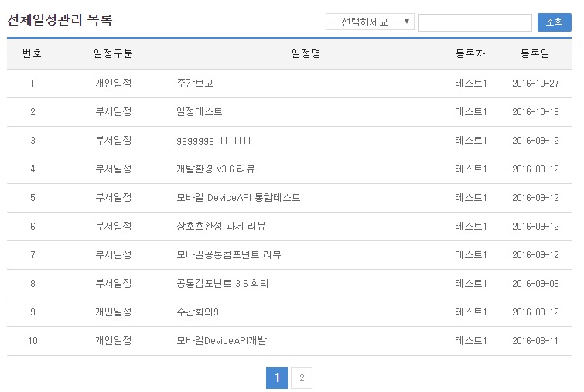Image resolution: width=584 pixels, height=392 pixels.
Task: Open 모바일 DeviceAPI 통합테스트 schedule
Action: 238,197
